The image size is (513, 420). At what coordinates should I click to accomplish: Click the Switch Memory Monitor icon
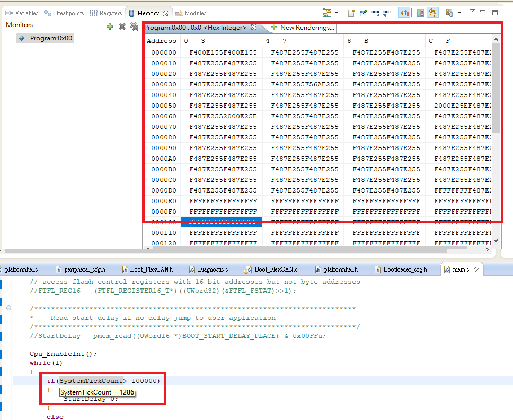point(449,13)
